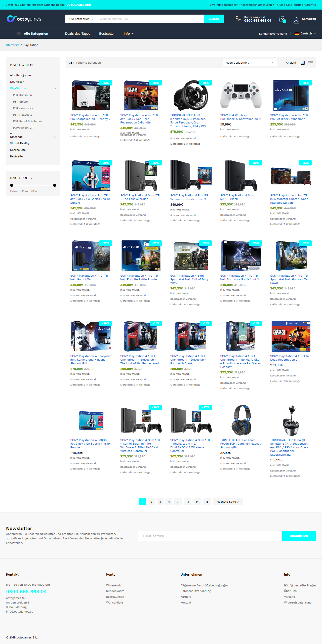
Task: Collapse the PlayStation category chevron
Action: click(x=55, y=88)
